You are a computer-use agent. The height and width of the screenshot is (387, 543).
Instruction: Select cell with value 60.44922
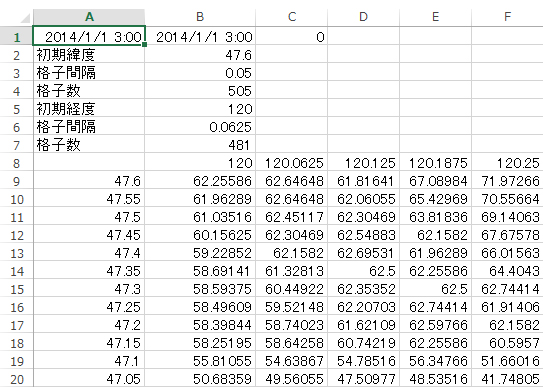click(x=292, y=289)
